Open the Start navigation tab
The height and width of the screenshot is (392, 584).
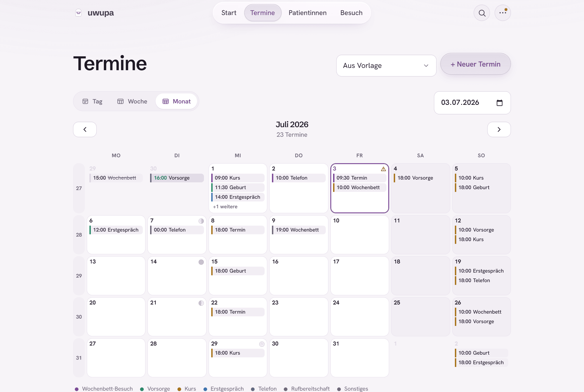pyautogui.click(x=229, y=13)
